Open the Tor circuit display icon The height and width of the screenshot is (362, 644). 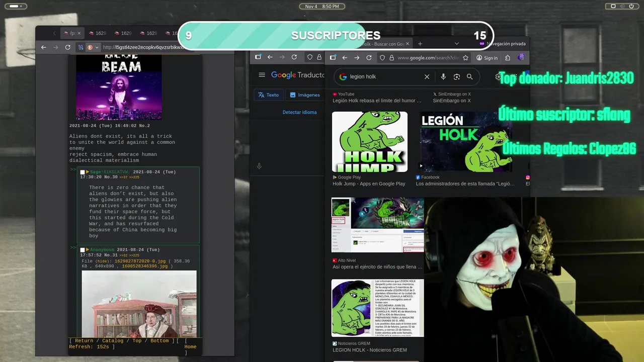pyautogui.click(x=80, y=47)
